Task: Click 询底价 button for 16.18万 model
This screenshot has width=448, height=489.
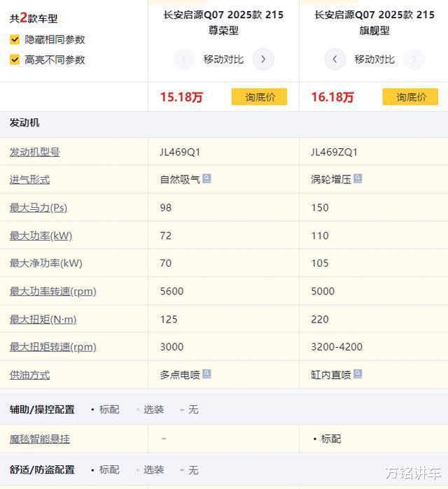Action: click(410, 97)
